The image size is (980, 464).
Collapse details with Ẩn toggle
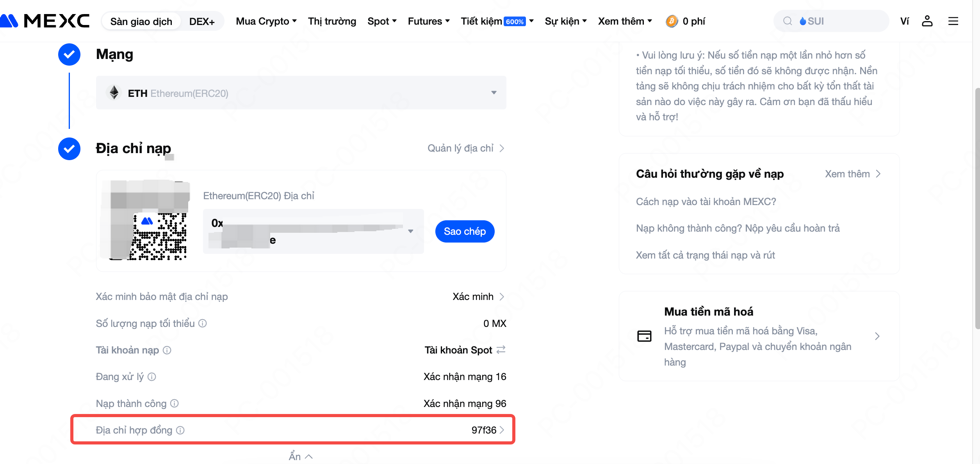[x=301, y=456]
